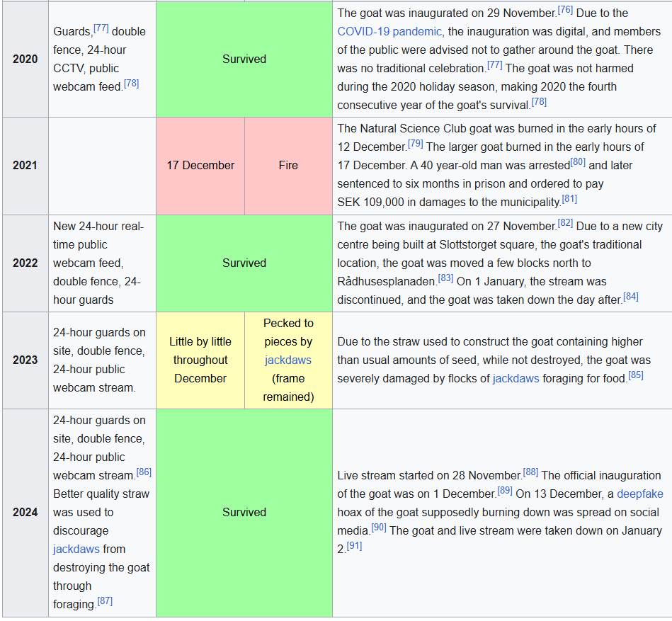Follow citation [91] after 'January 2.'
The height and width of the screenshot is (621, 672).
355,546
